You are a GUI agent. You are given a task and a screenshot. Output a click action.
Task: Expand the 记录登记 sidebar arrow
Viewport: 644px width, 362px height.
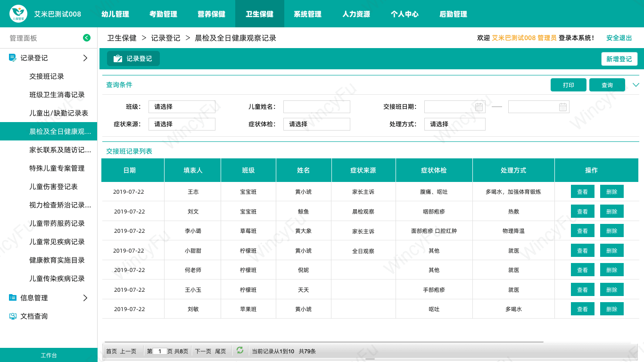click(85, 58)
